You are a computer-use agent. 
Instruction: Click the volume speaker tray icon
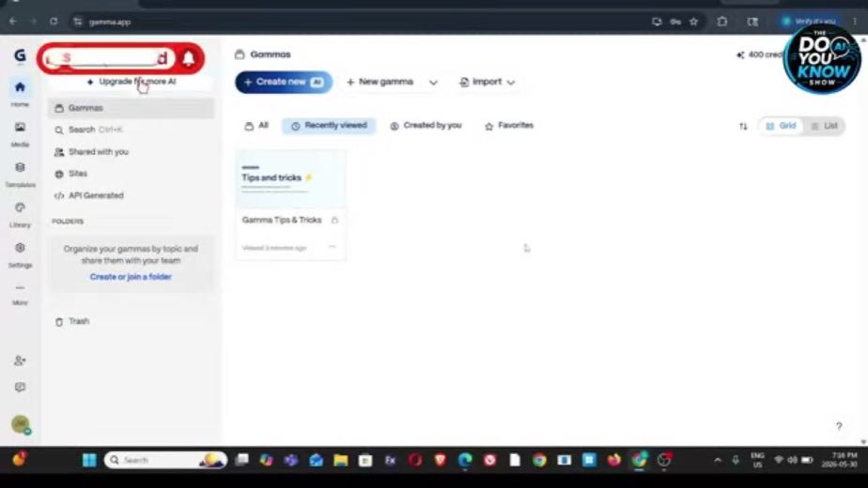click(792, 460)
